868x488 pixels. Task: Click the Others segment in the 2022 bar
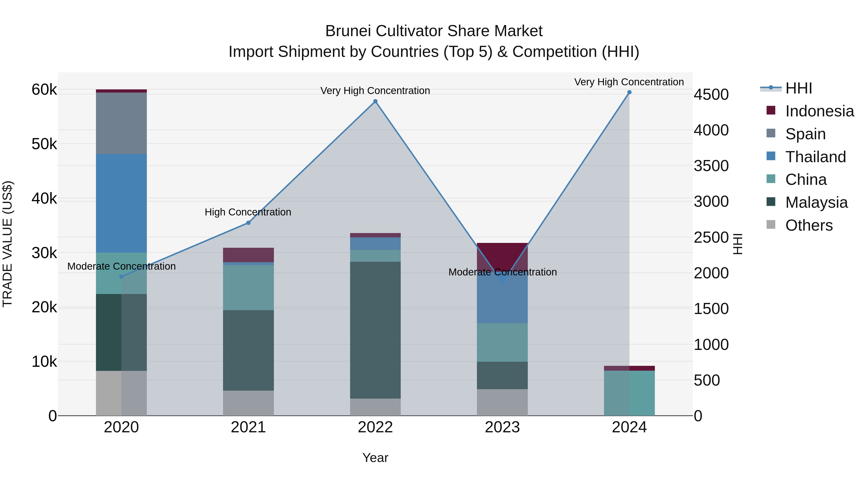(375, 407)
